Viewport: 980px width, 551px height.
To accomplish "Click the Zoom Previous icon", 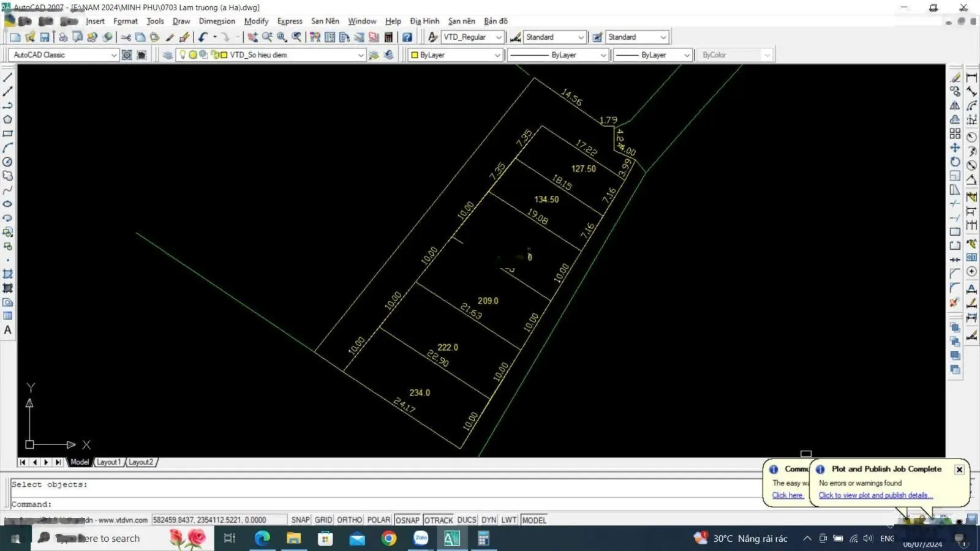I will [x=296, y=37].
